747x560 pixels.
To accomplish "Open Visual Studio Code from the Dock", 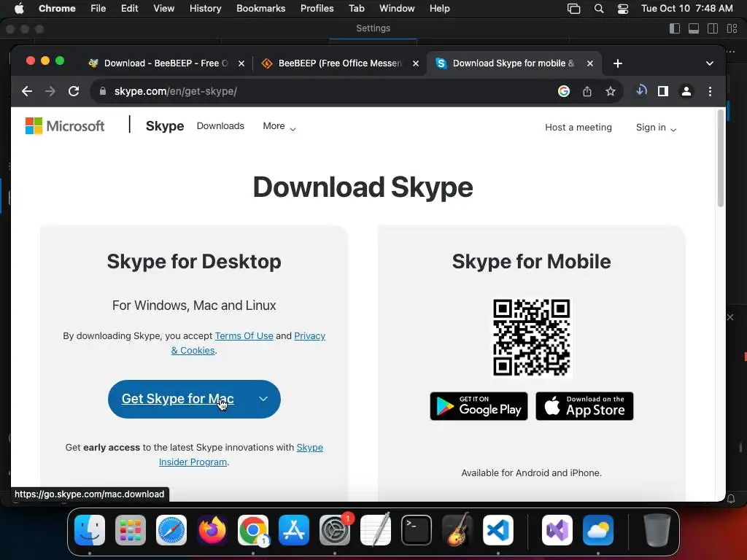I will pyautogui.click(x=498, y=530).
